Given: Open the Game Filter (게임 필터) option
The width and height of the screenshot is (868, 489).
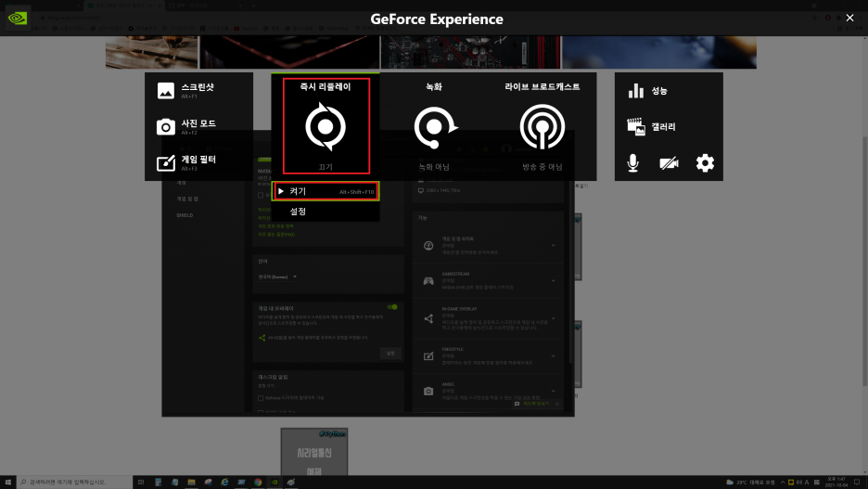Looking at the screenshot, I should pyautogui.click(x=186, y=162).
